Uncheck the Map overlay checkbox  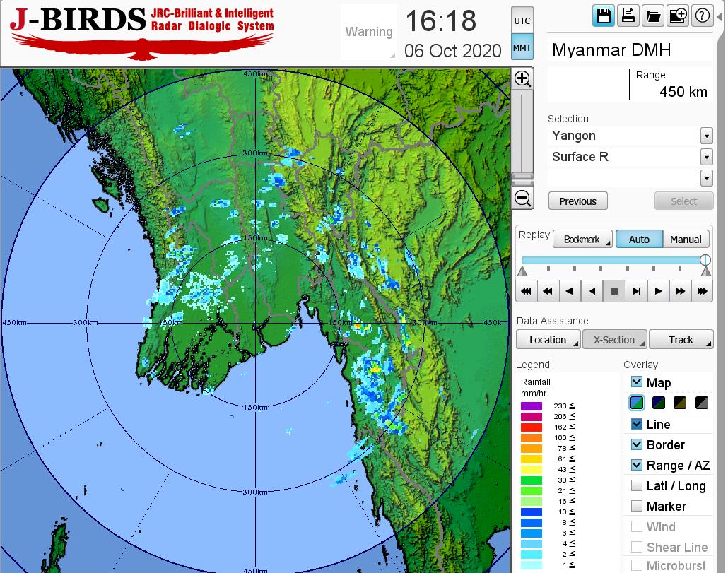[x=637, y=382]
